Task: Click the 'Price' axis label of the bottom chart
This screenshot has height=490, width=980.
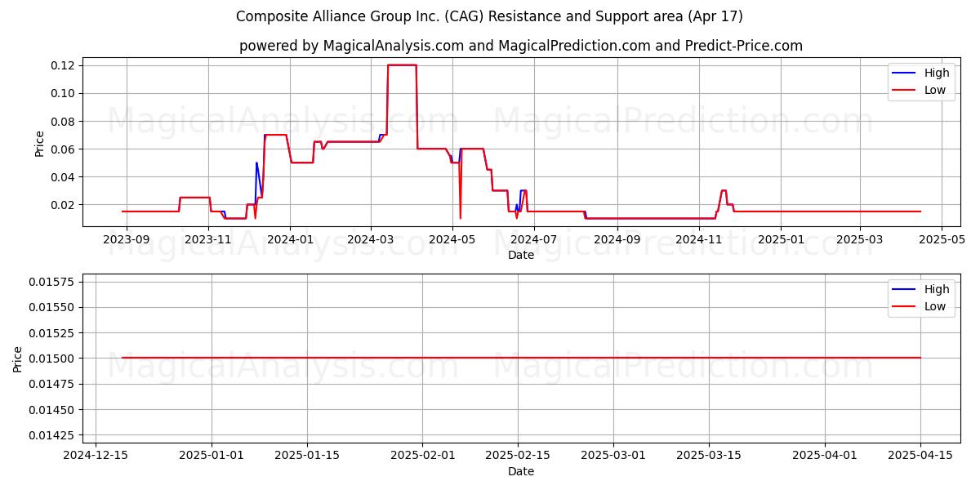Action: (x=18, y=359)
